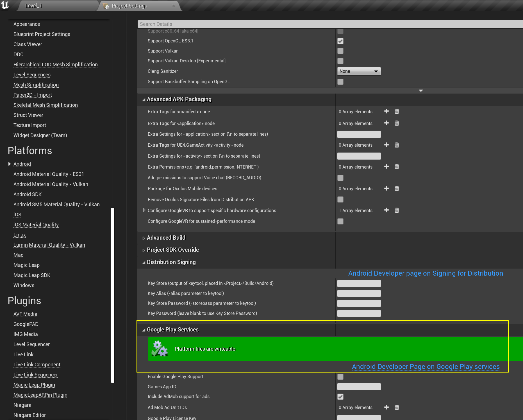Open Android Developer Page on Google Play services
The image size is (523, 420).
(426, 367)
